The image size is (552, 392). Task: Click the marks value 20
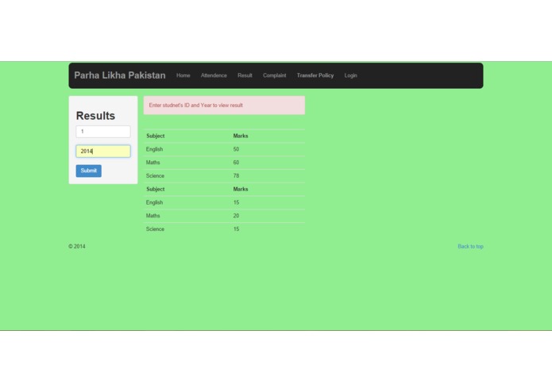236,216
